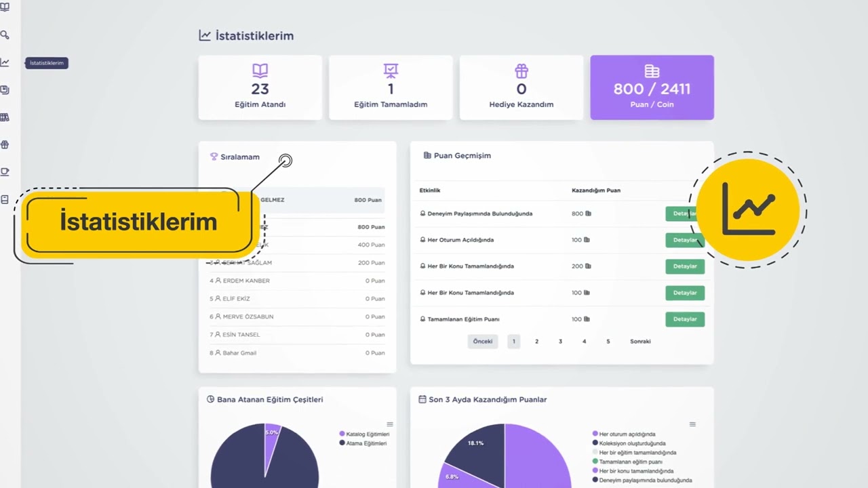Click the notebook icon in the sidebar

(x=5, y=199)
